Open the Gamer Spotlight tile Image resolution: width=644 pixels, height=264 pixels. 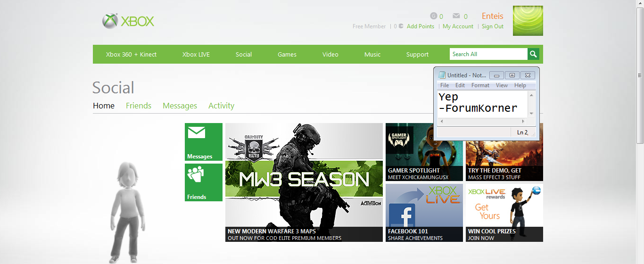(424, 152)
